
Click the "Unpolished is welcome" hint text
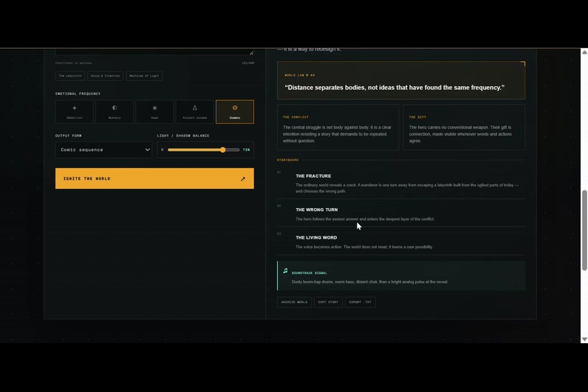point(74,63)
